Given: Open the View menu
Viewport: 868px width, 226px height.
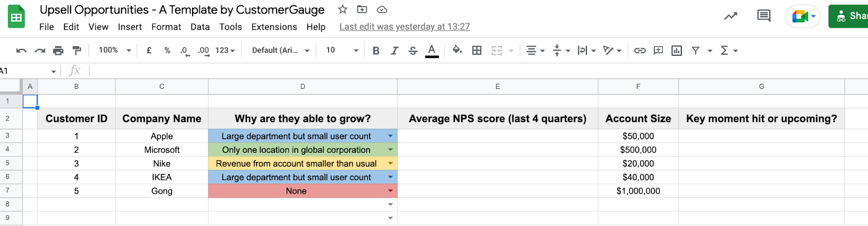Looking at the screenshot, I should (x=99, y=27).
